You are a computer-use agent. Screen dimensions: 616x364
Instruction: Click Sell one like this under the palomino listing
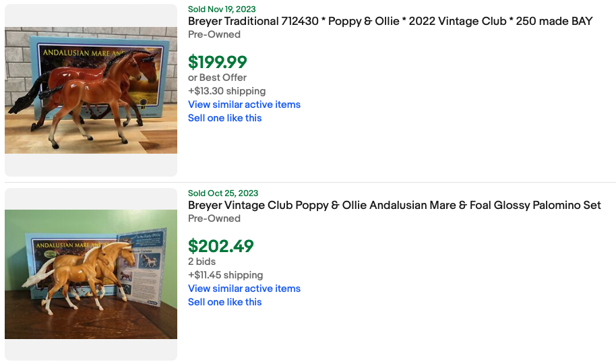tap(224, 302)
